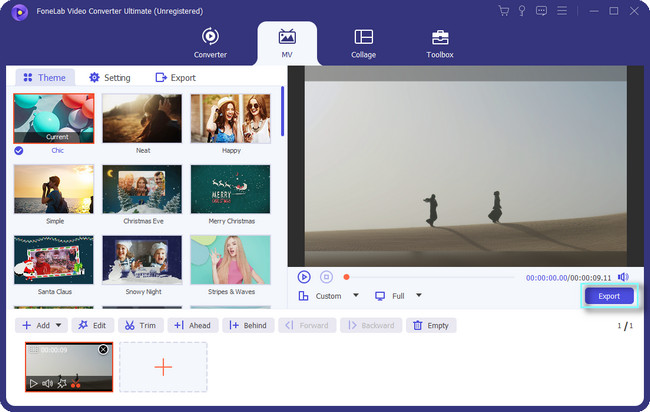The height and width of the screenshot is (412, 650).
Task: Open the shopping cart icon
Action: pyautogui.click(x=504, y=11)
